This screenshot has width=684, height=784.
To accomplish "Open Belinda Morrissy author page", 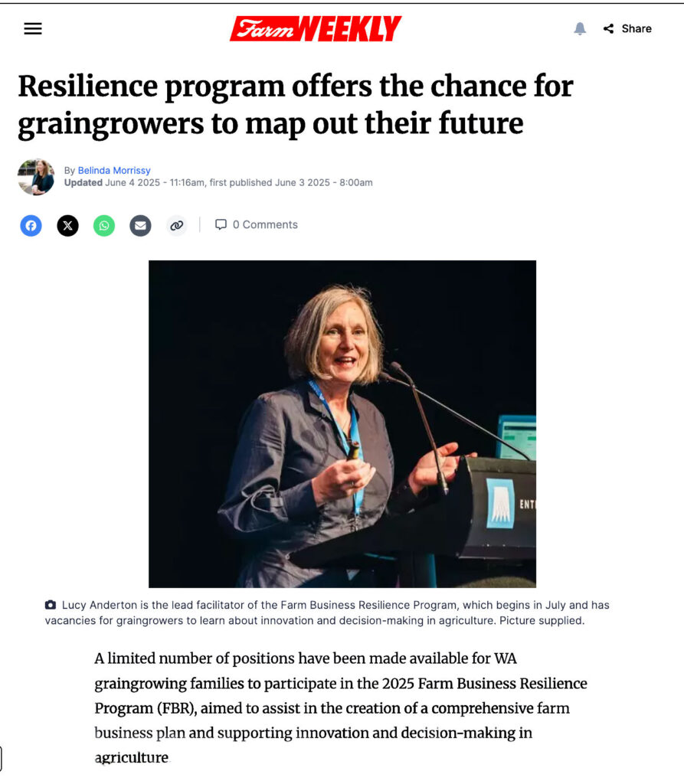I will click(114, 171).
